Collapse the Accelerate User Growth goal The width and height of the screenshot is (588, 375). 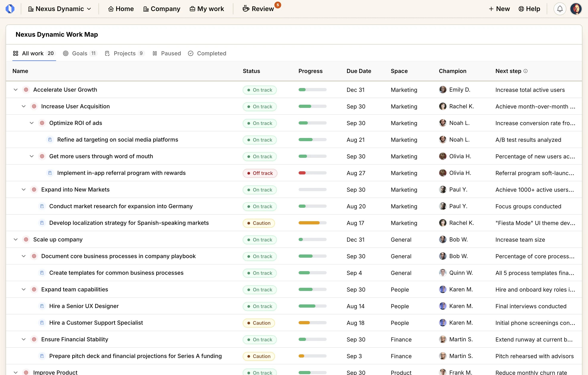tap(16, 90)
